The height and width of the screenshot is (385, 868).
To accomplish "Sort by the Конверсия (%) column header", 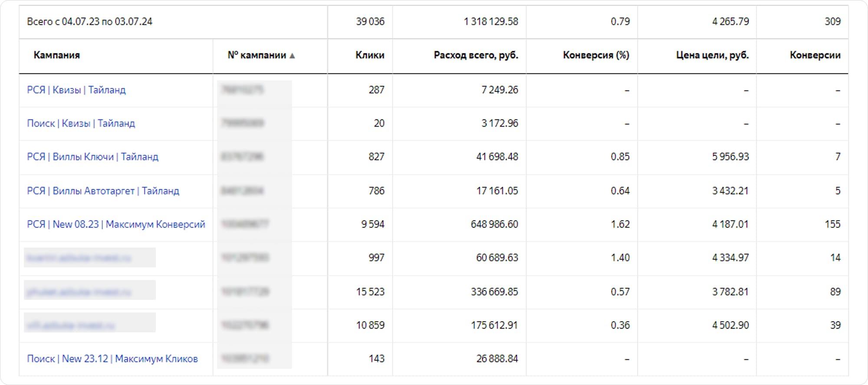I will (x=596, y=55).
